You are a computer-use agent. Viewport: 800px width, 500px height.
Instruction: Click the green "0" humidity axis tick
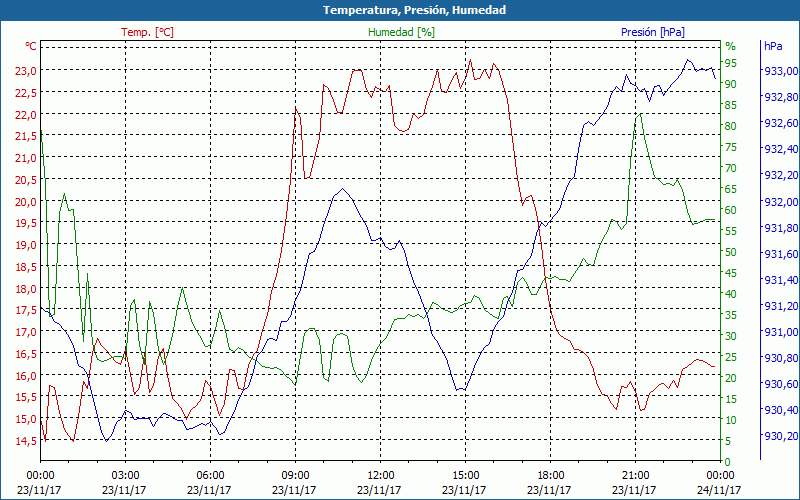pyautogui.click(x=728, y=462)
